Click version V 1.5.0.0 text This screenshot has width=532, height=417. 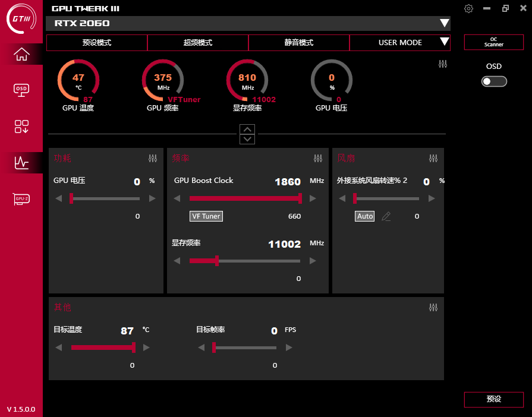(x=21, y=409)
